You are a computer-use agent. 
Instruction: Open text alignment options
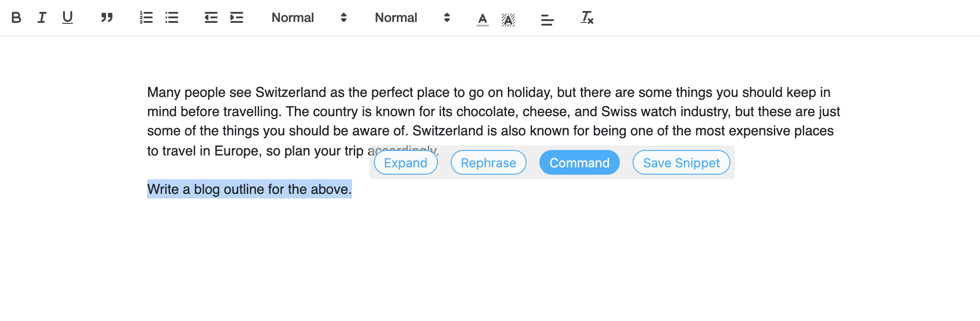click(548, 19)
